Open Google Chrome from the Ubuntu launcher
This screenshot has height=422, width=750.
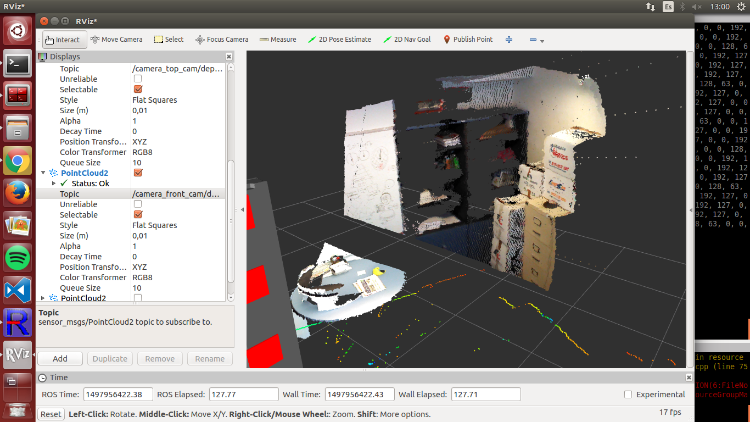click(x=17, y=159)
